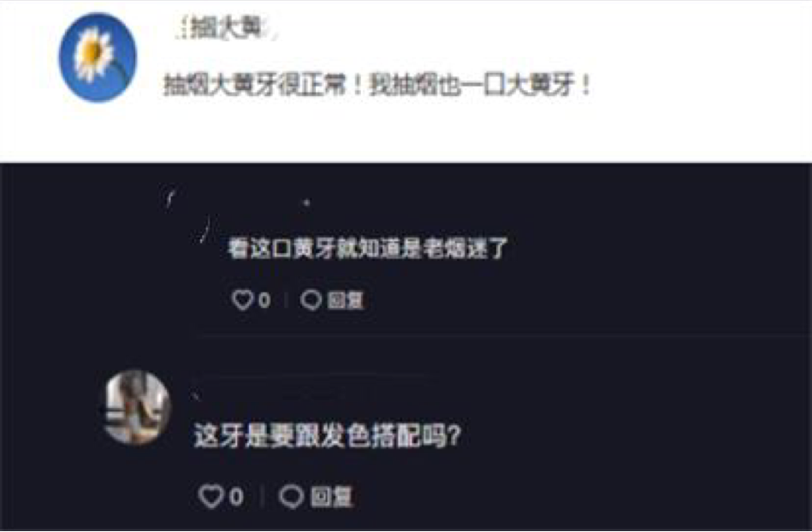The image size is (812, 532).
Task: Click like count 0 under 发色搭配 comment
Action: pos(236,497)
